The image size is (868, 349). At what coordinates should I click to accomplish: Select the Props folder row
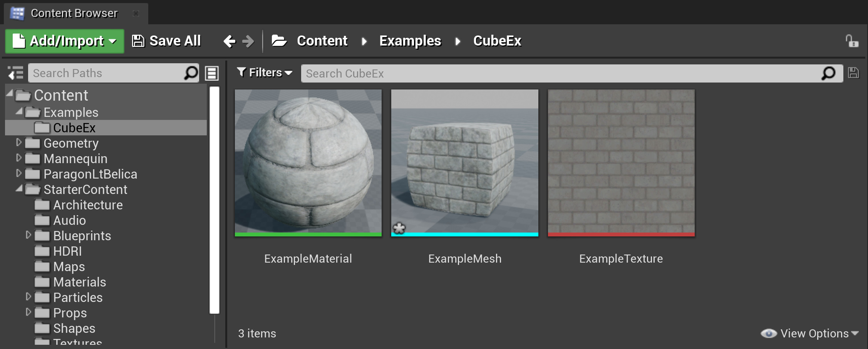[106, 313]
